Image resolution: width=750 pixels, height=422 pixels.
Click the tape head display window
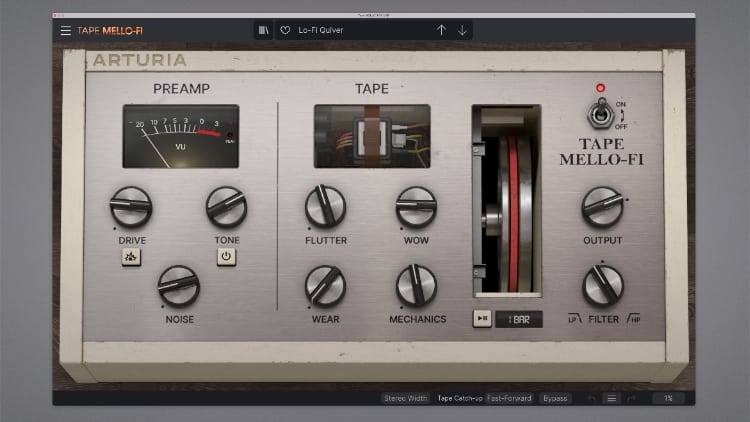(372, 136)
